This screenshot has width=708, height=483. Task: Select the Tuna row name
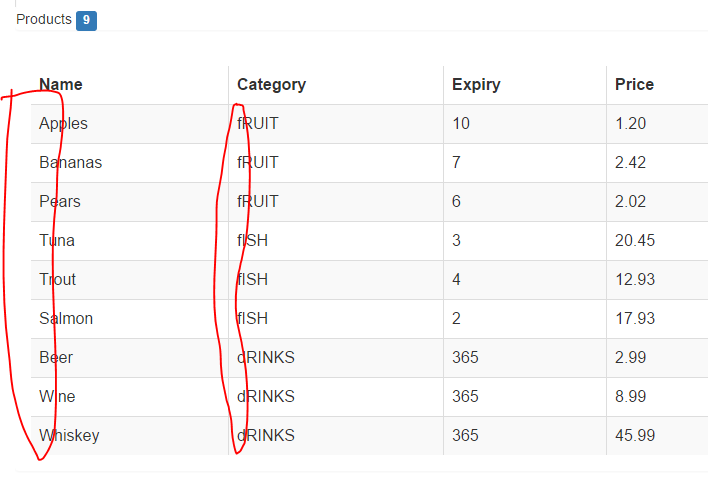(x=57, y=240)
